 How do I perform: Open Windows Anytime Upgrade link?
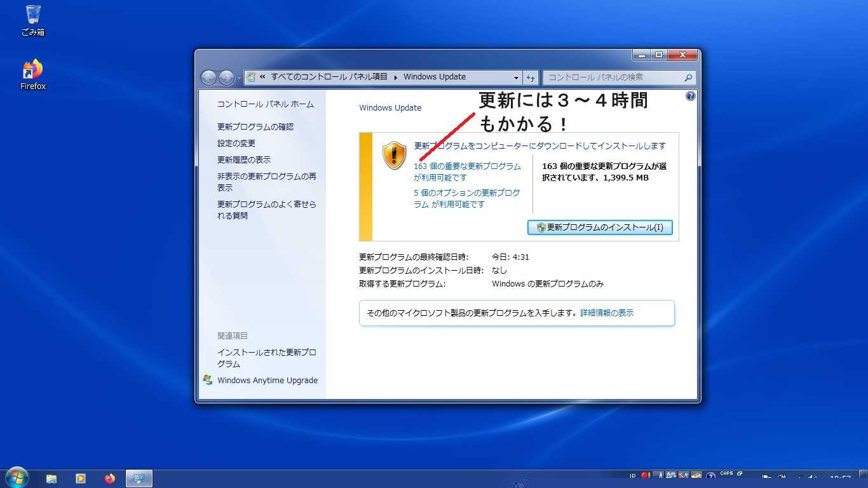pyautogui.click(x=268, y=381)
